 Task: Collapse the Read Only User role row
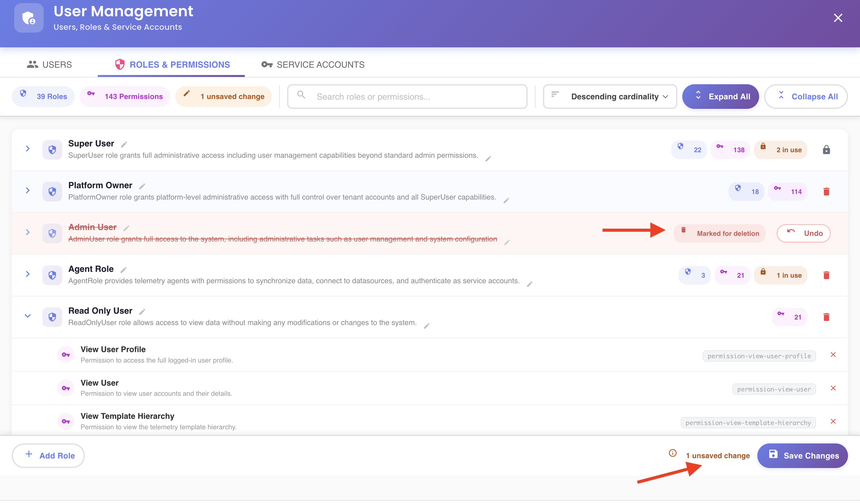[28, 316]
